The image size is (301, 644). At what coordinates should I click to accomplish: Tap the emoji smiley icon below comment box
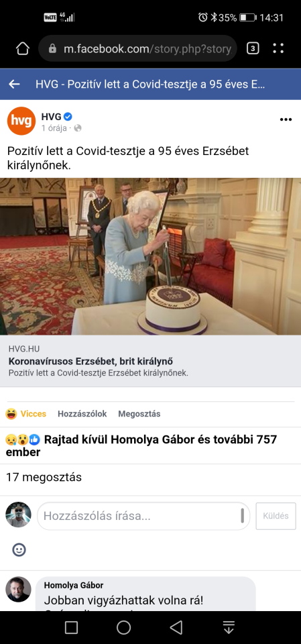[x=19, y=549]
